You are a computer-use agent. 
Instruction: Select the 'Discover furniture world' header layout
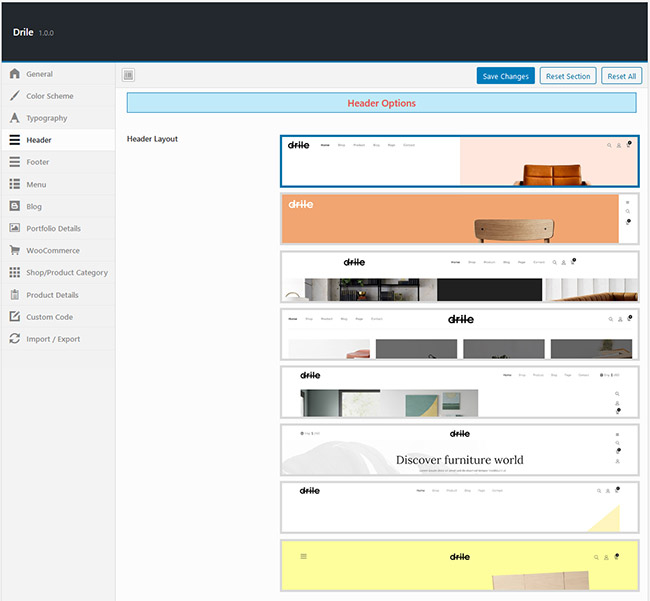pyautogui.click(x=459, y=450)
